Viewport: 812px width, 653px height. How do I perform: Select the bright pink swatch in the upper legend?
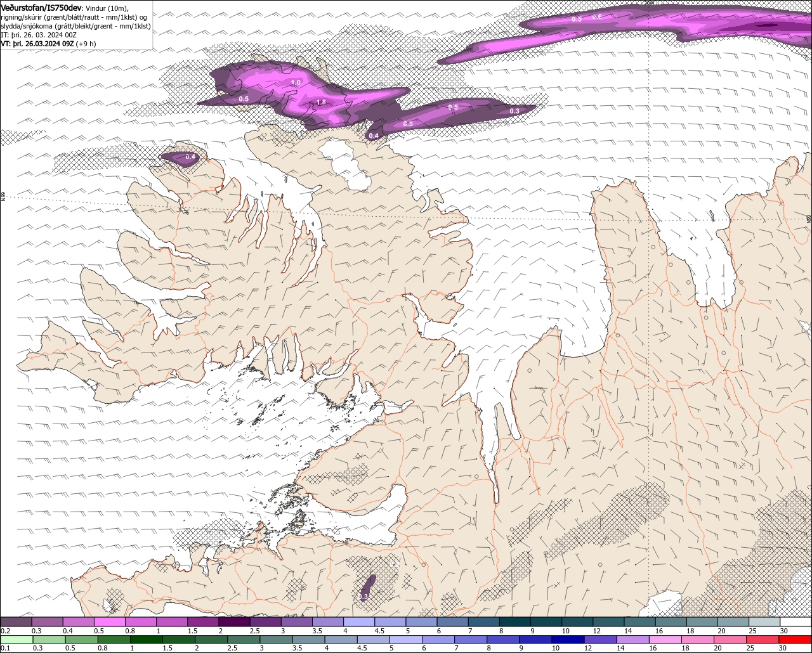110,622
